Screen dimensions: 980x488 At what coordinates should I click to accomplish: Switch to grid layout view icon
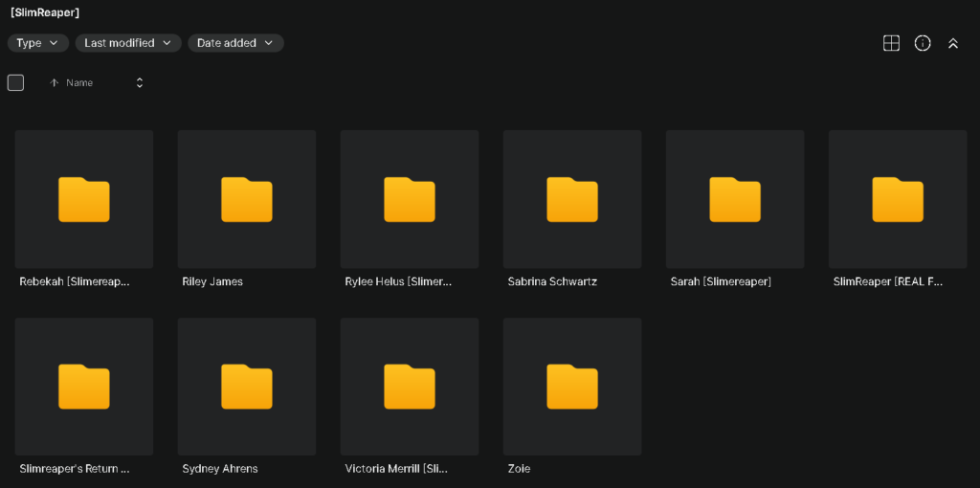click(x=891, y=43)
